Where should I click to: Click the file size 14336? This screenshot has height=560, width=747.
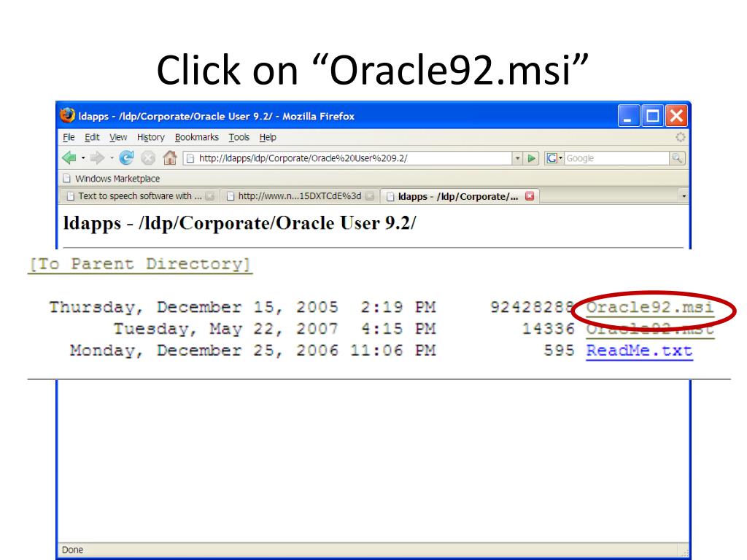click(x=548, y=329)
